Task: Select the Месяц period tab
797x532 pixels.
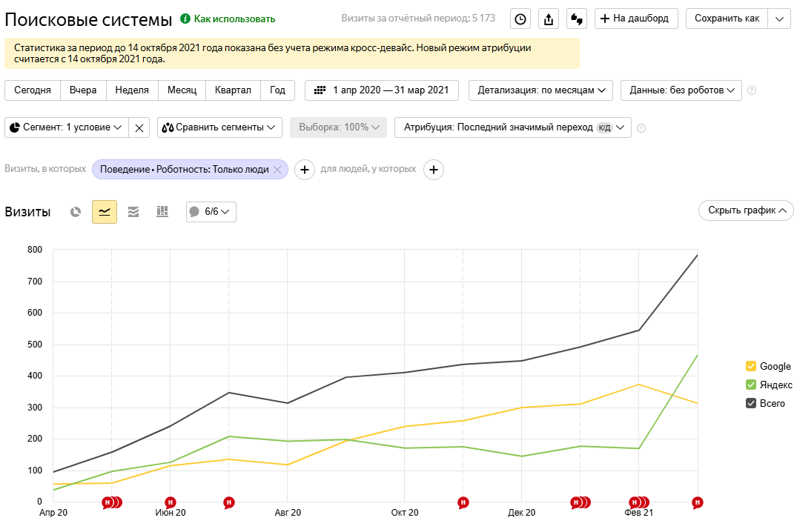Action: pyautogui.click(x=182, y=90)
